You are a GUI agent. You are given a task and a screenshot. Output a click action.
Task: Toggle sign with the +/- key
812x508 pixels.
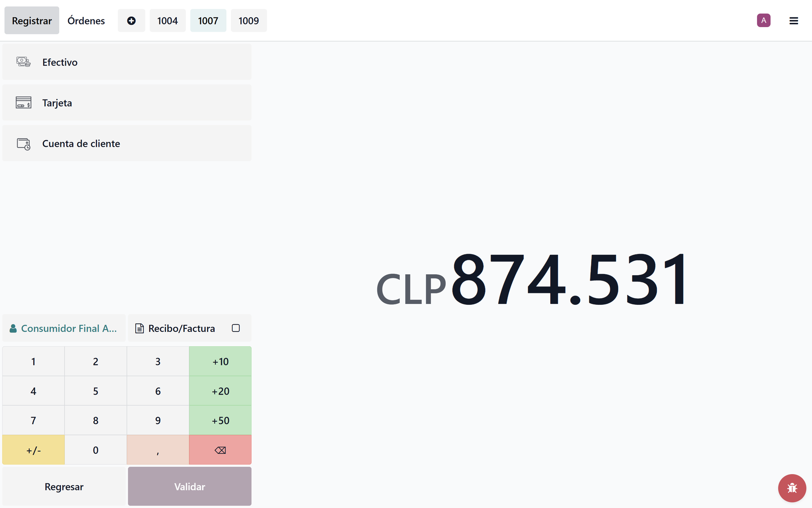coord(33,450)
